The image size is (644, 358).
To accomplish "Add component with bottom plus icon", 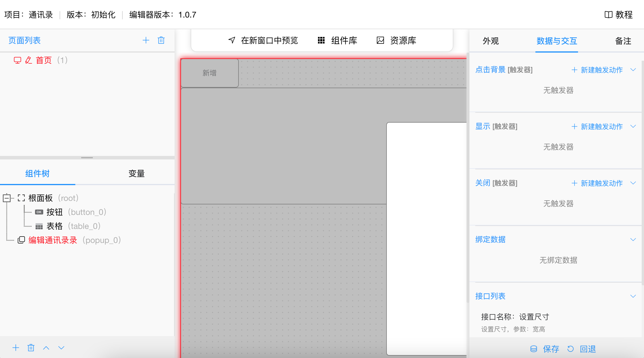I will (x=16, y=348).
